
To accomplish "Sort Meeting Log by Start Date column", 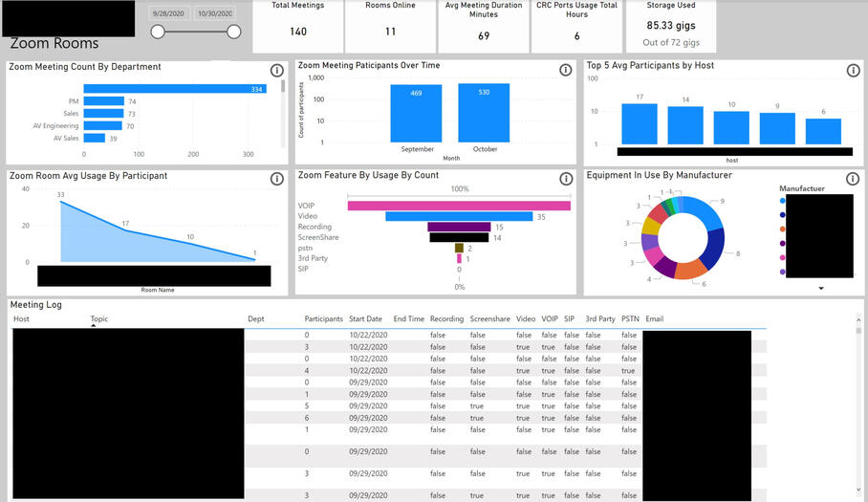I will click(365, 318).
